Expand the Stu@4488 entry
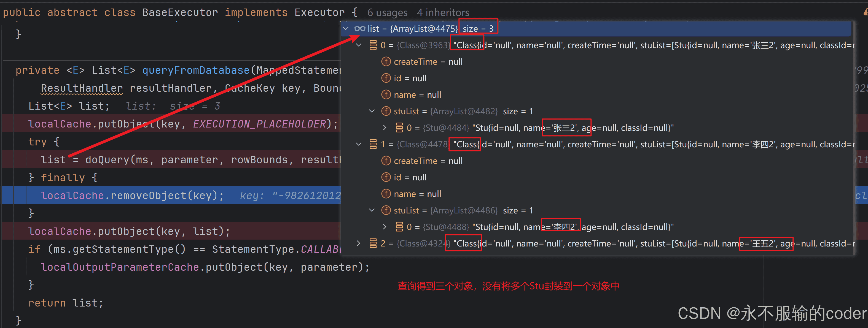The image size is (868, 328). point(385,227)
